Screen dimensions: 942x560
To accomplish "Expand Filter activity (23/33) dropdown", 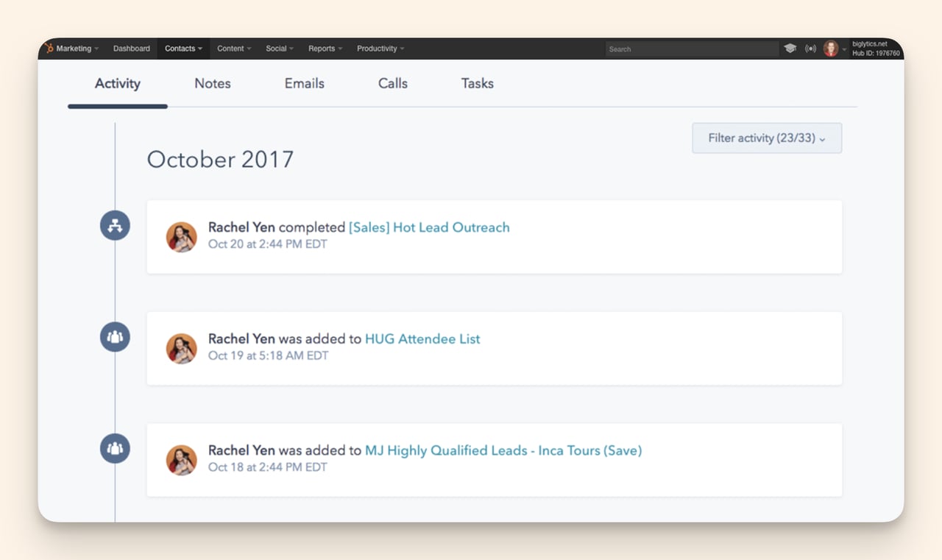I will pyautogui.click(x=767, y=138).
